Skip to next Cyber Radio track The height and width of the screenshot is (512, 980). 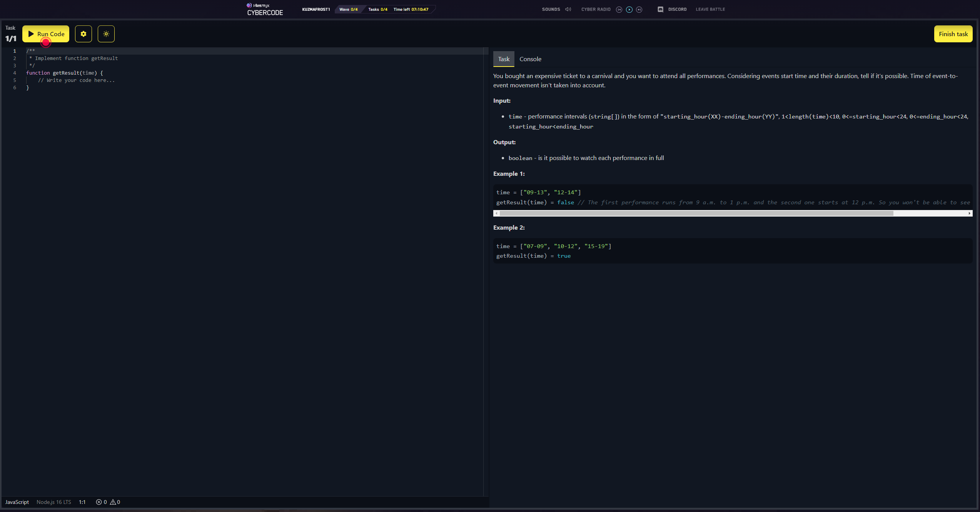639,10
